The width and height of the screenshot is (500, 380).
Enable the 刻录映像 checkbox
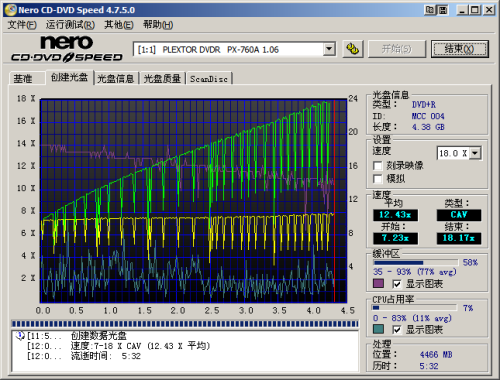pyautogui.click(x=378, y=166)
